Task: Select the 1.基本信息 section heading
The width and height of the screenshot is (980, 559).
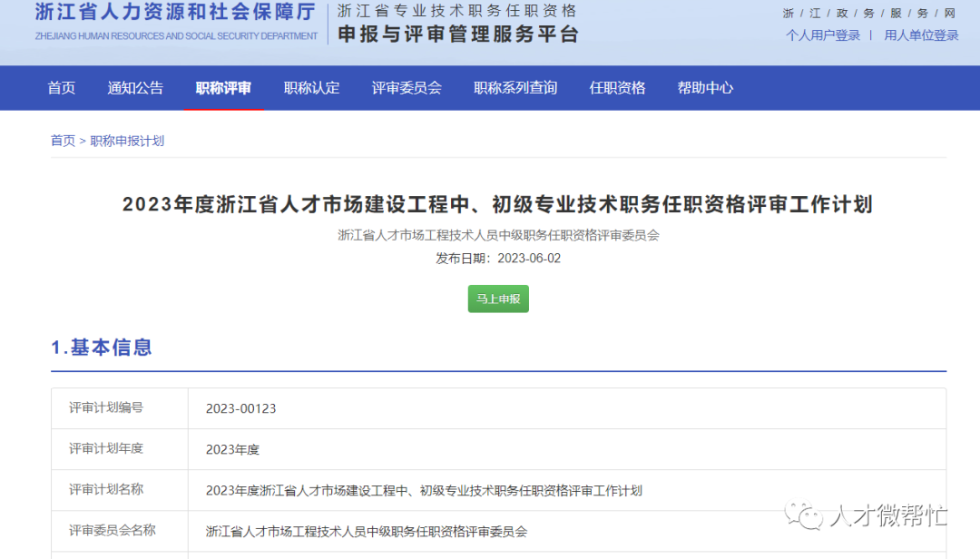Action: tap(102, 348)
